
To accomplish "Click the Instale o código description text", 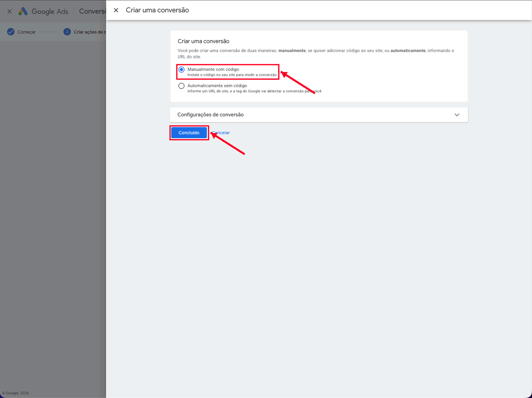I will pos(232,75).
